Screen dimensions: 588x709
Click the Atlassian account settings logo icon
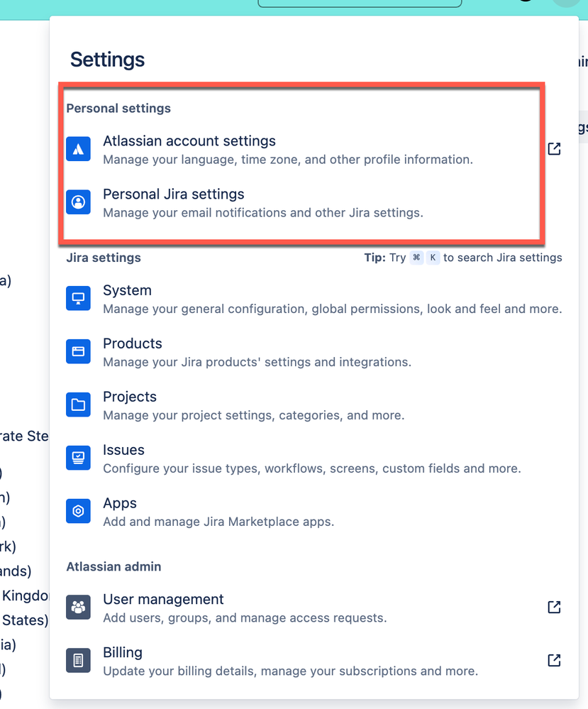tap(78, 149)
